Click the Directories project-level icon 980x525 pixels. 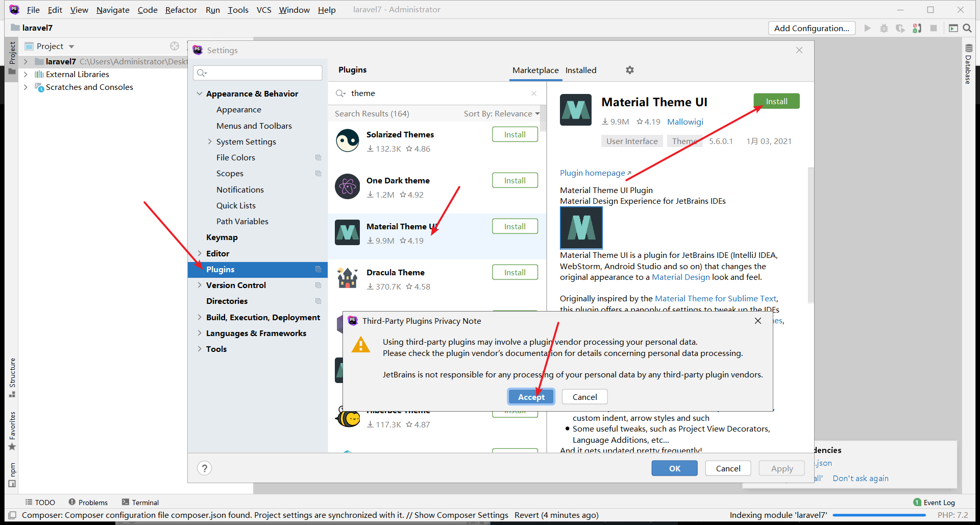318,301
